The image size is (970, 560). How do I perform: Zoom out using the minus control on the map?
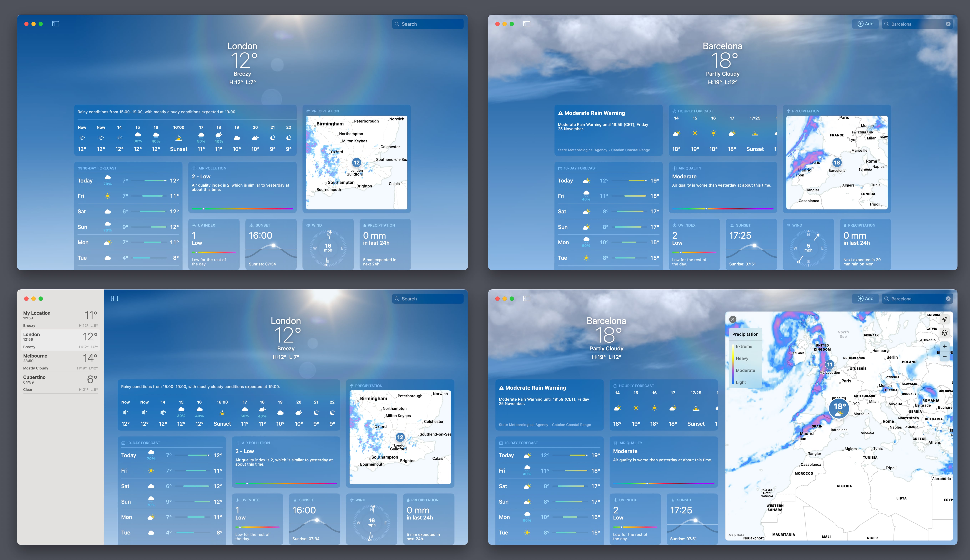(x=945, y=357)
